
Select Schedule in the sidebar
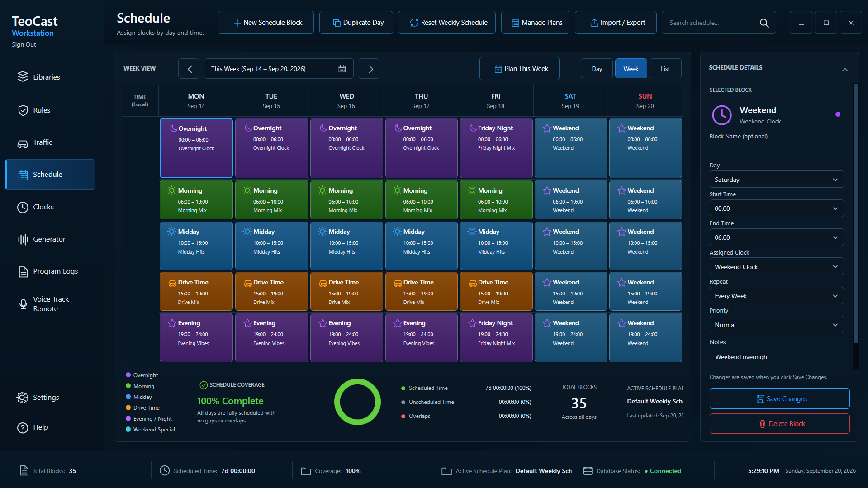click(50, 175)
